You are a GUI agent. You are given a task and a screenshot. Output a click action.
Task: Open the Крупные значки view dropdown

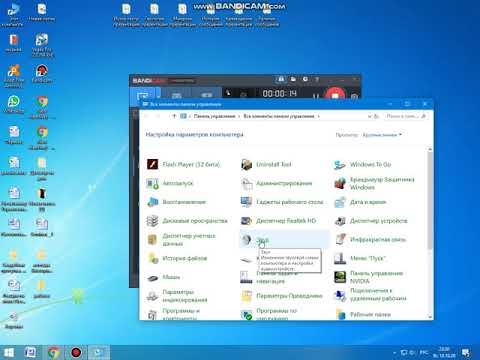click(x=382, y=135)
